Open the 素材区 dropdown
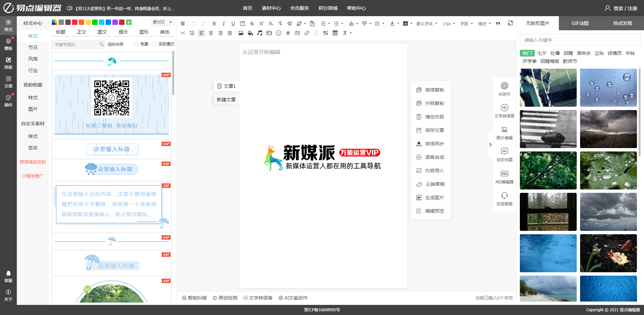 click(162, 22)
